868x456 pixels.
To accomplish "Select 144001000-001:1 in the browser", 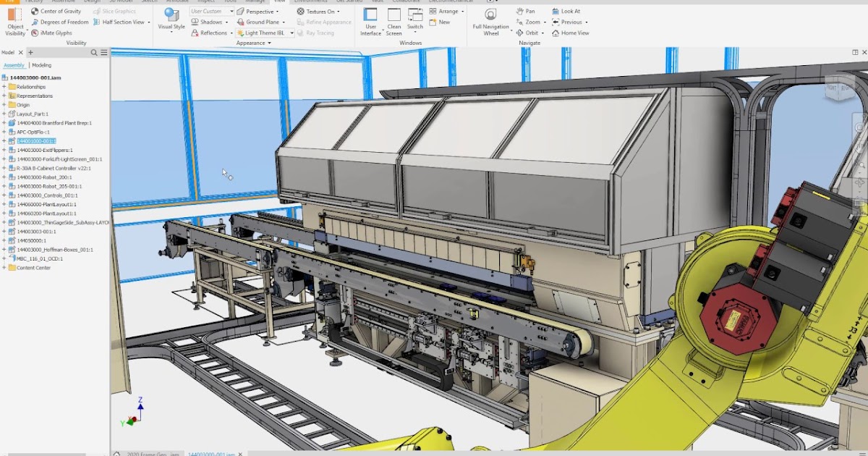I will pos(36,141).
